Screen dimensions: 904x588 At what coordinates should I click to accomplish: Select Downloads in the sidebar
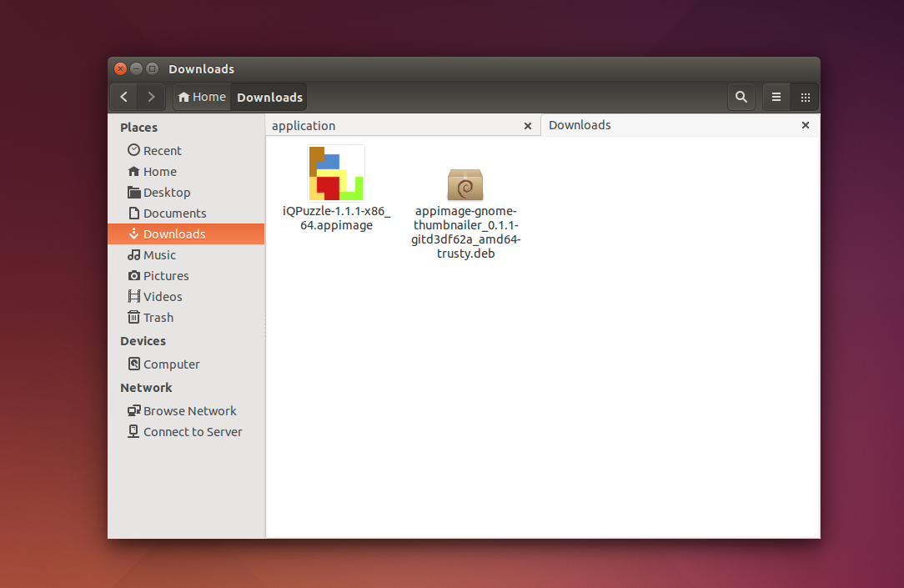(x=186, y=234)
